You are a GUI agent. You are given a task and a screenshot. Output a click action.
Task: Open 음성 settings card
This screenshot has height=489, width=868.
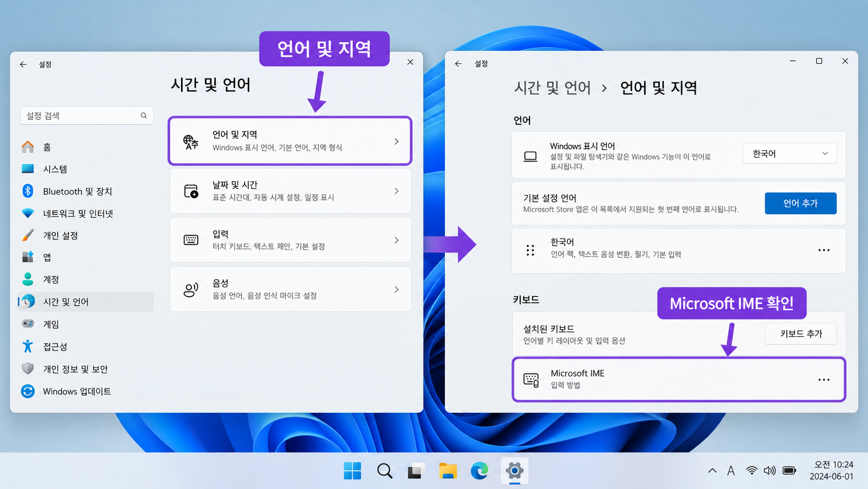(290, 289)
